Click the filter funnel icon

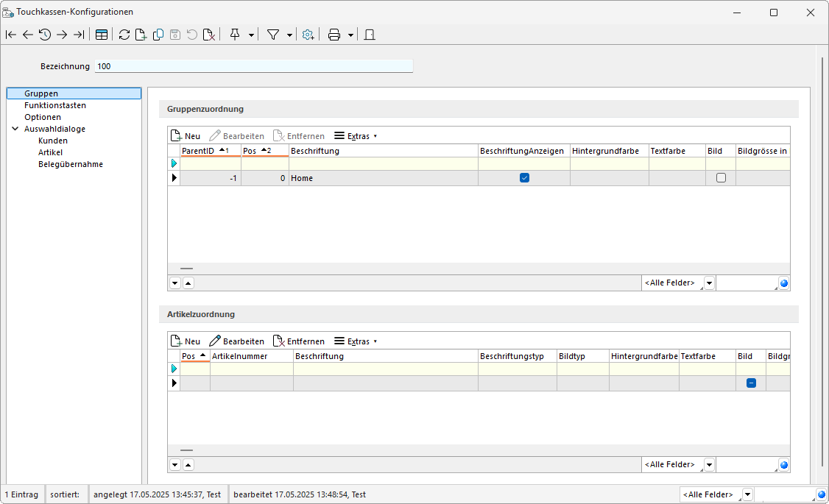click(273, 35)
